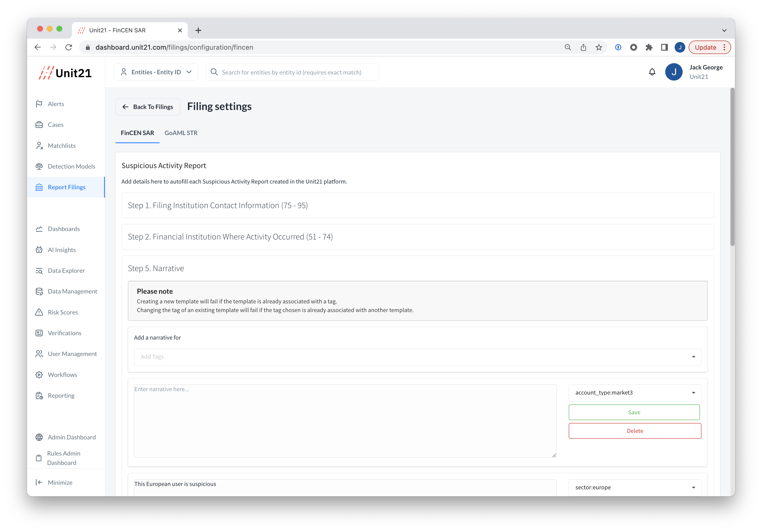The image size is (762, 532).
Task: Click the Admin Dashboard globe icon
Action: click(39, 437)
